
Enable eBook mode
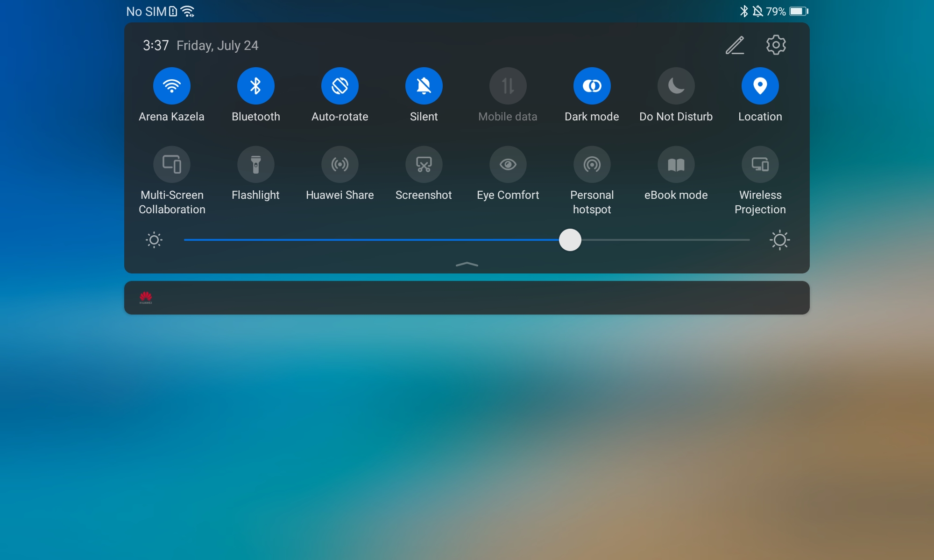(676, 164)
